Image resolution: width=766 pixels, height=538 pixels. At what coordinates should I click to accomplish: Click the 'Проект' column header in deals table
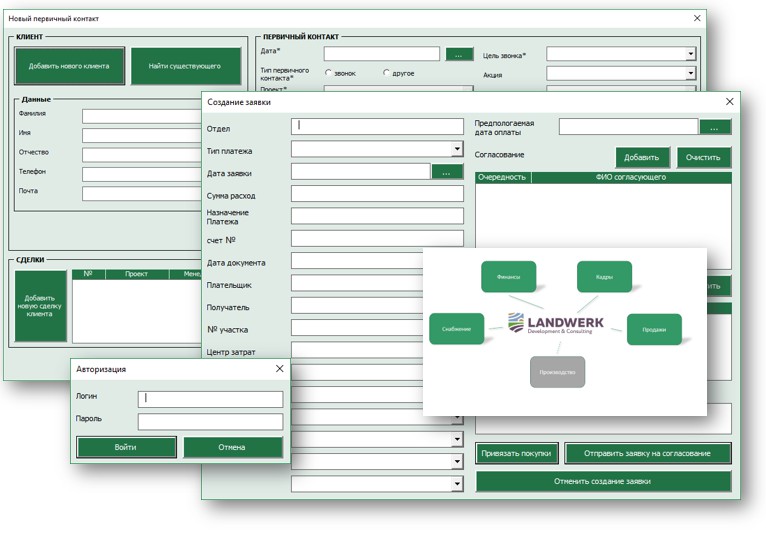click(x=137, y=274)
